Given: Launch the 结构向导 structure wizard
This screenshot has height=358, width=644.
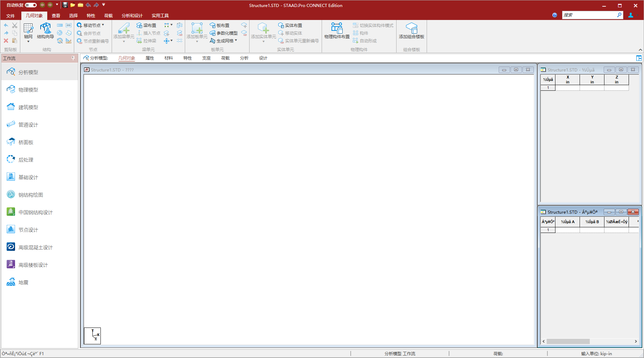Looking at the screenshot, I should 45,31.
